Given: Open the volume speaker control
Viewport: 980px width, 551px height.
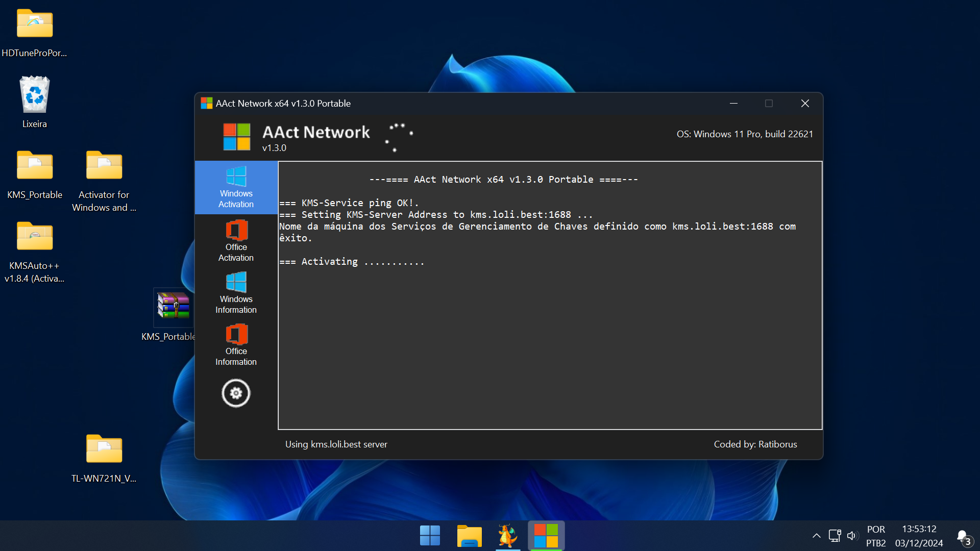Looking at the screenshot, I should (x=851, y=536).
